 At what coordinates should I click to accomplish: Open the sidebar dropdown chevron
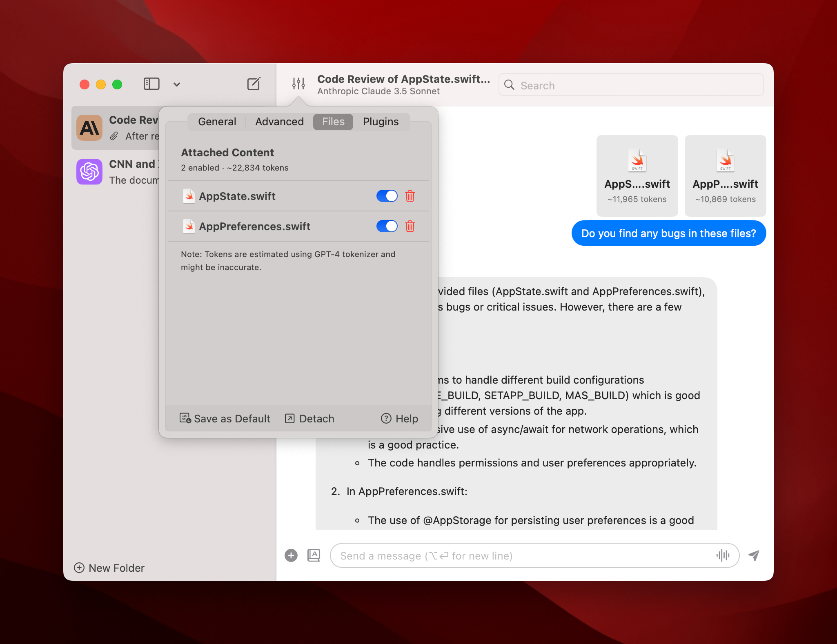[x=176, y=84]
